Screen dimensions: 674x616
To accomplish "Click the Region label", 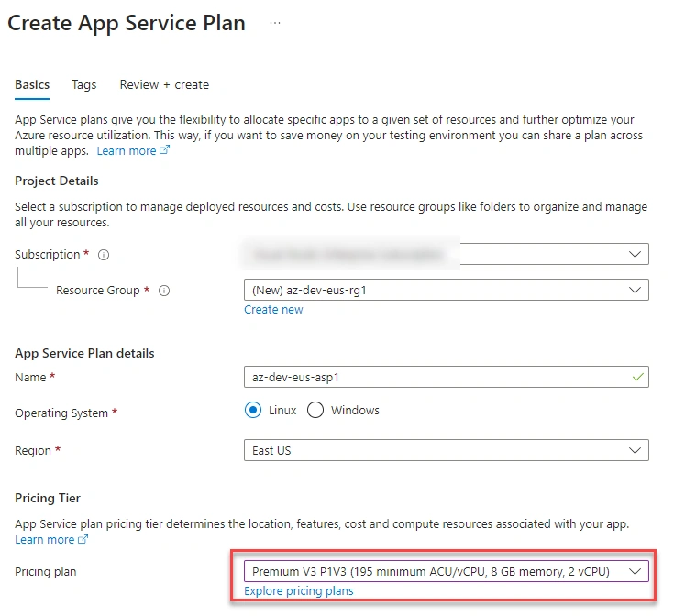I will (x=33, y=451).
